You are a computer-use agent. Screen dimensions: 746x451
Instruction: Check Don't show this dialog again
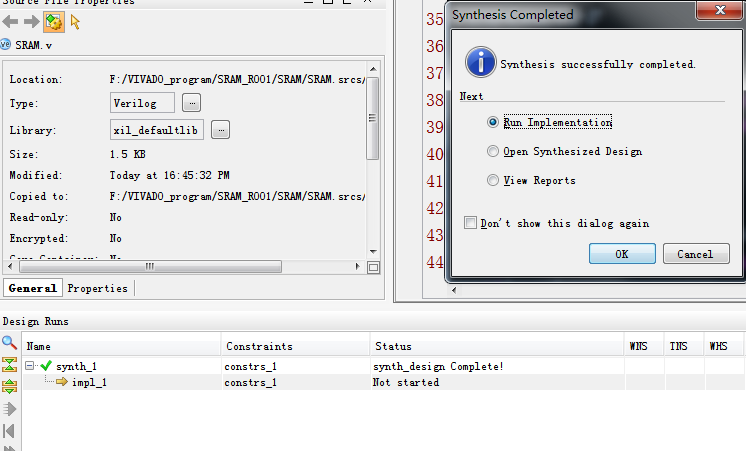point(471,223)
